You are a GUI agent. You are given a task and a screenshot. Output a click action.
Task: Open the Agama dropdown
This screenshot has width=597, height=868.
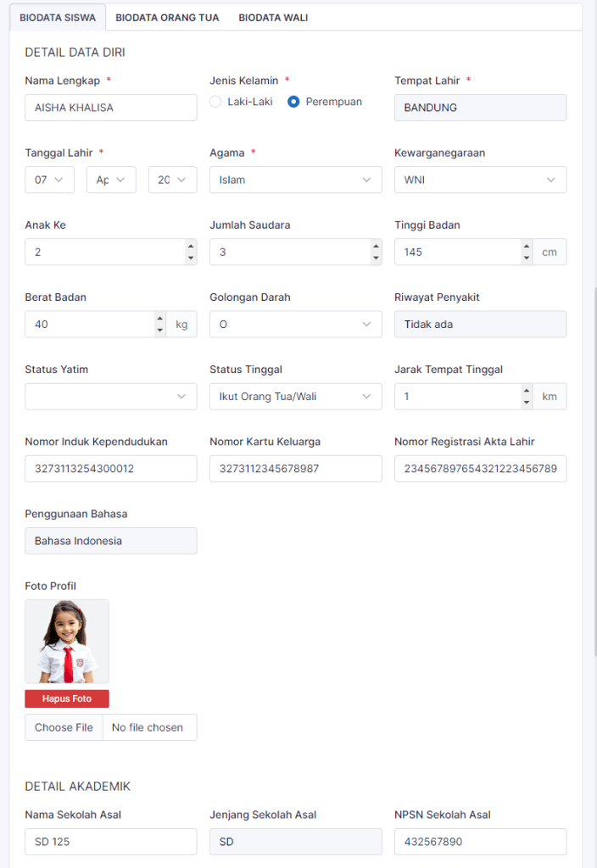tap(296, 180)
